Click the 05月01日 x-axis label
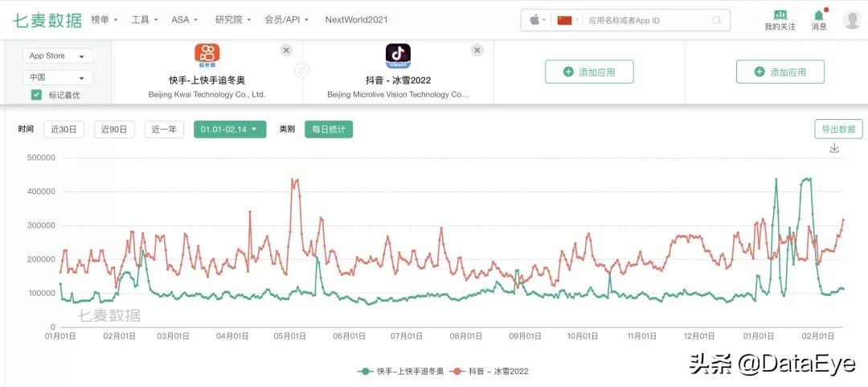Viewport: 868px width, 387px height. pos(291,336)
